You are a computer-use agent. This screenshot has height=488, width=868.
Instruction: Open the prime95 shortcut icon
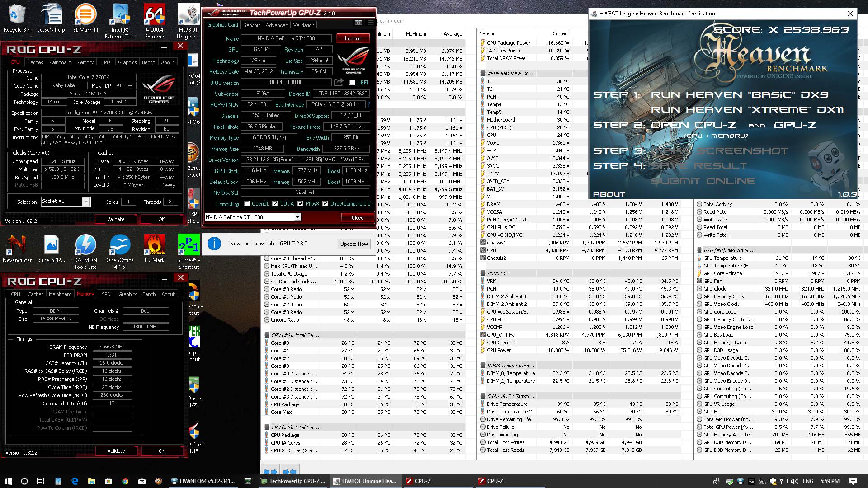[x=189, y=252]
